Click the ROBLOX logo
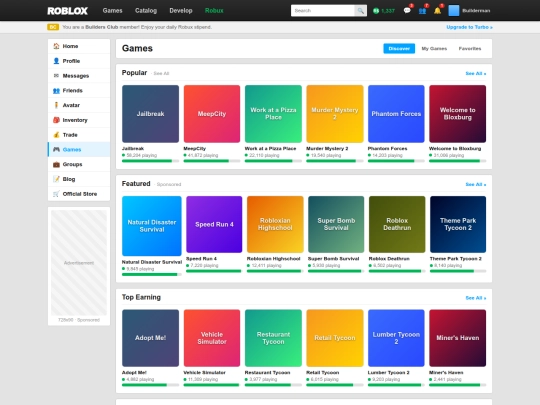Screen dimensions: 540x405 click(x=68, y=11)
